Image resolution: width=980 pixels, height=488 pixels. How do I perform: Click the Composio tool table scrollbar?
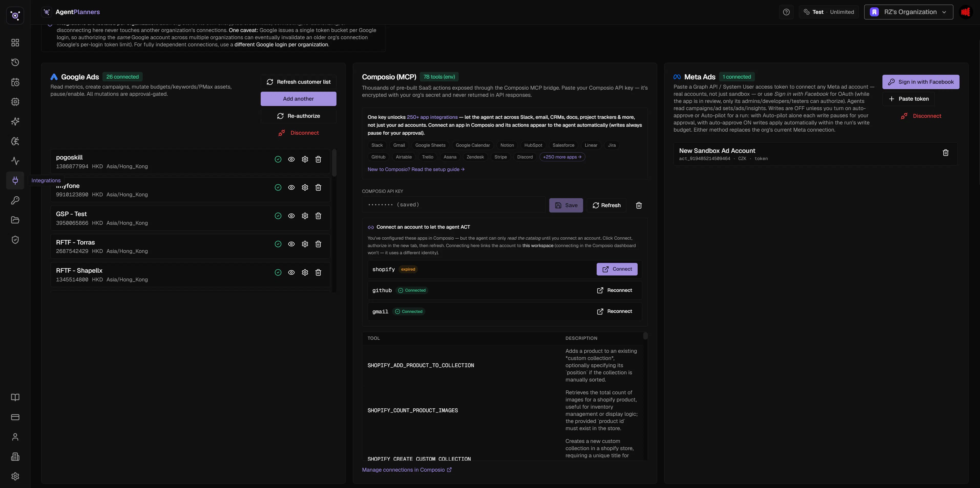tap(645, 336)
